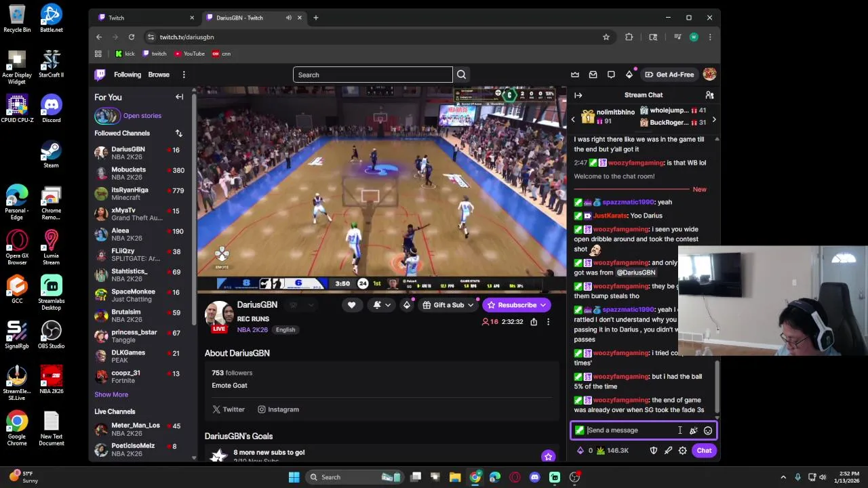Send message with Chat button
The image size is (868, 488).
(x=704, y=451)
